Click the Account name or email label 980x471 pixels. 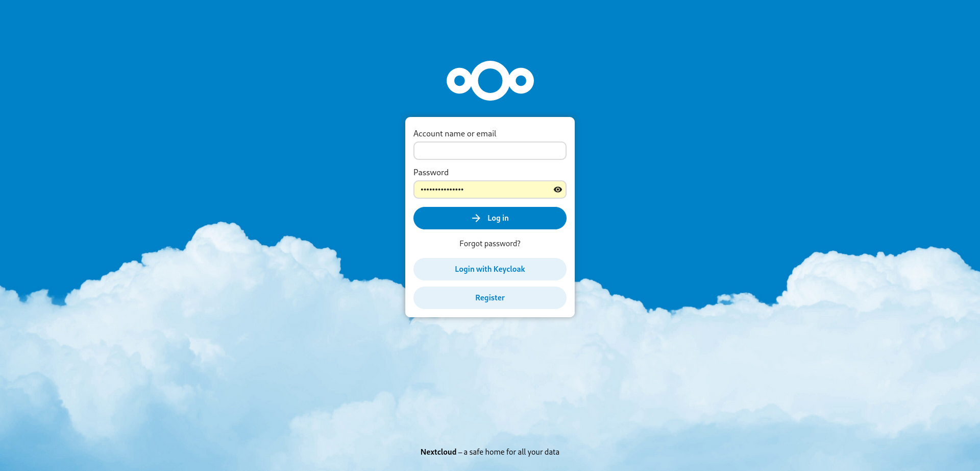[455, 133]
